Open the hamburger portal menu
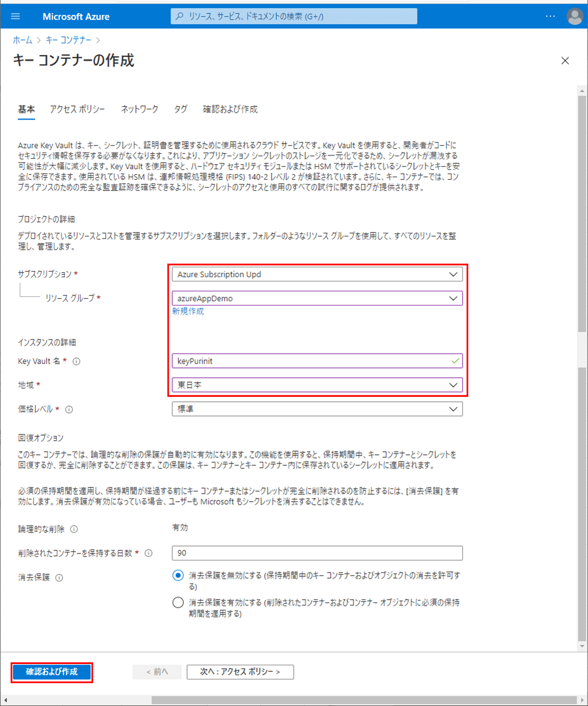Screen dimensions: 588x706 pos(15,17)
